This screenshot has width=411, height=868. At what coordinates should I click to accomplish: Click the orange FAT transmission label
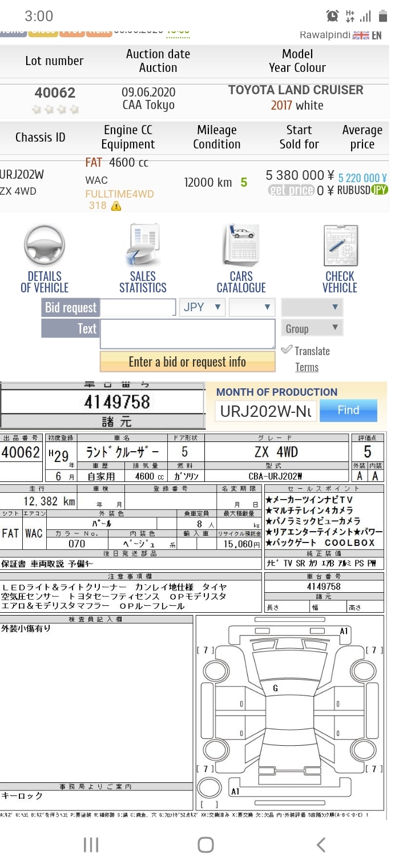point(94,163)
